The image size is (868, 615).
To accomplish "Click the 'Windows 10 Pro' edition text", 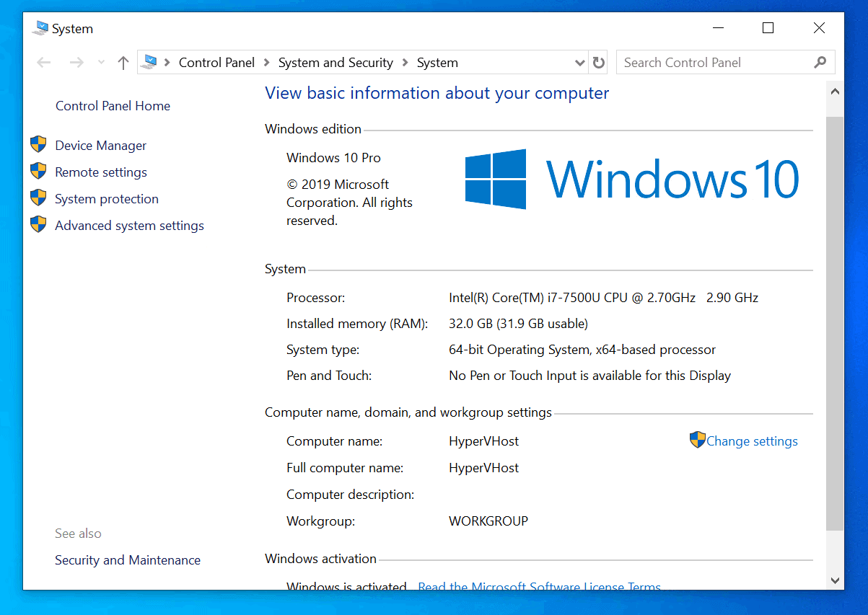I will click(x=333, y=158).
